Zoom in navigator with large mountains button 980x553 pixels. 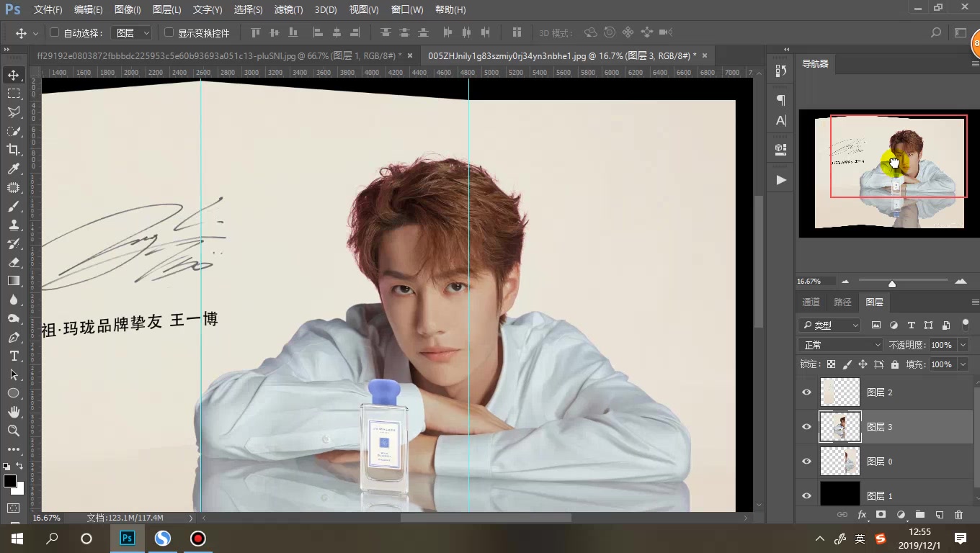[x=961, y=282]
